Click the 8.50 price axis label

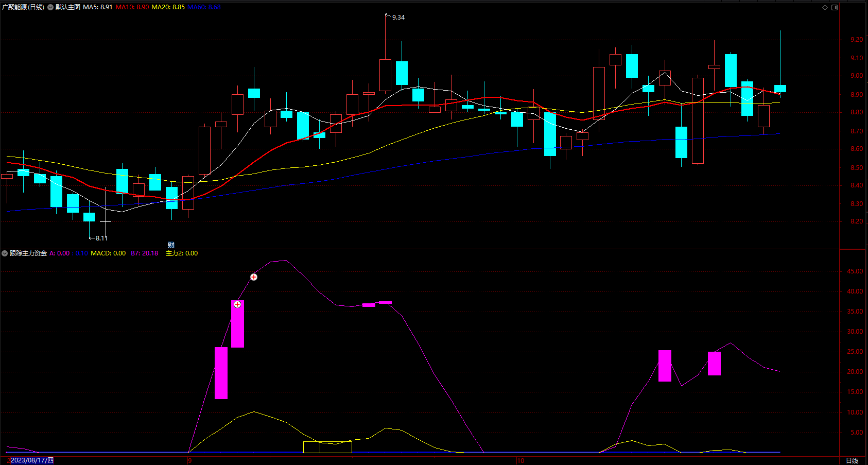857,168
